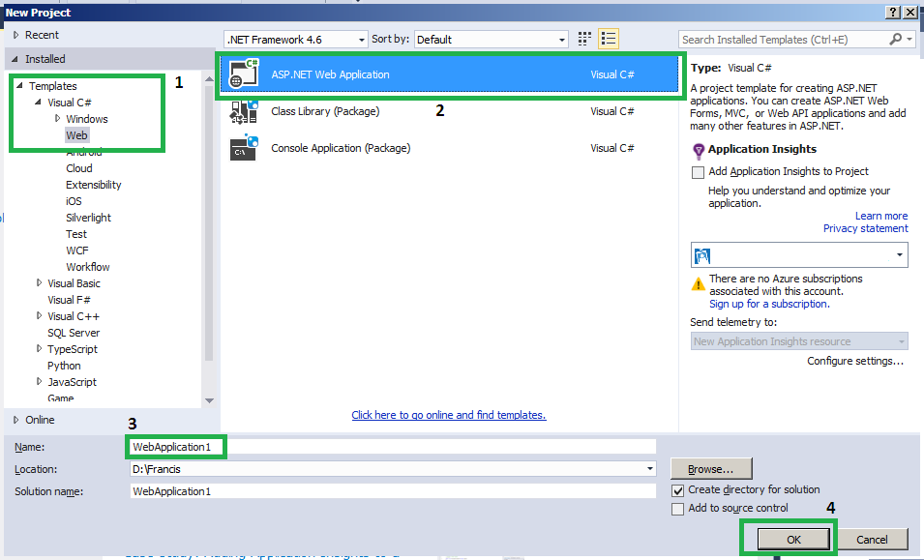
Task: Uncheck Create directory for solution
Action: [x=677, y=490]
